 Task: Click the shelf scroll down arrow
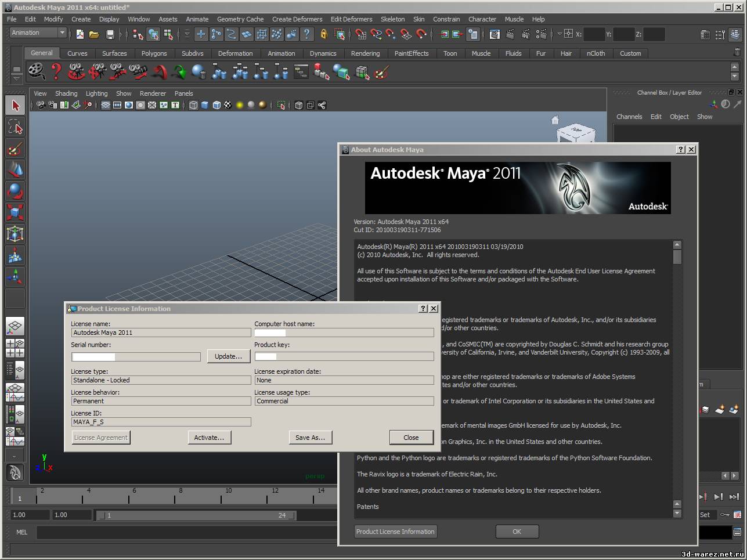click(x=734, y=77)
